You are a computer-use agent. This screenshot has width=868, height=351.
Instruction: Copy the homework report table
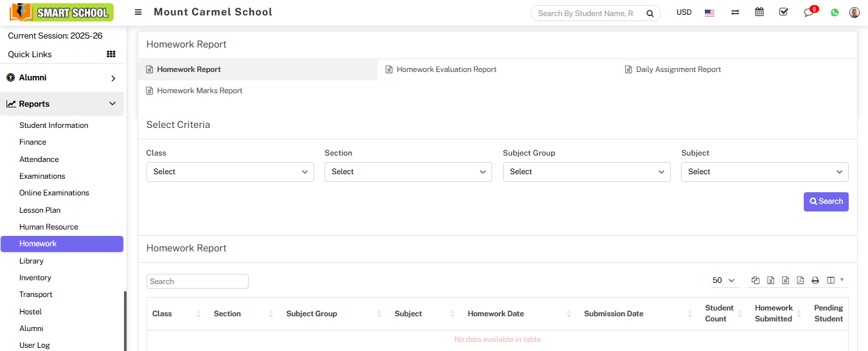pos(756,280)
